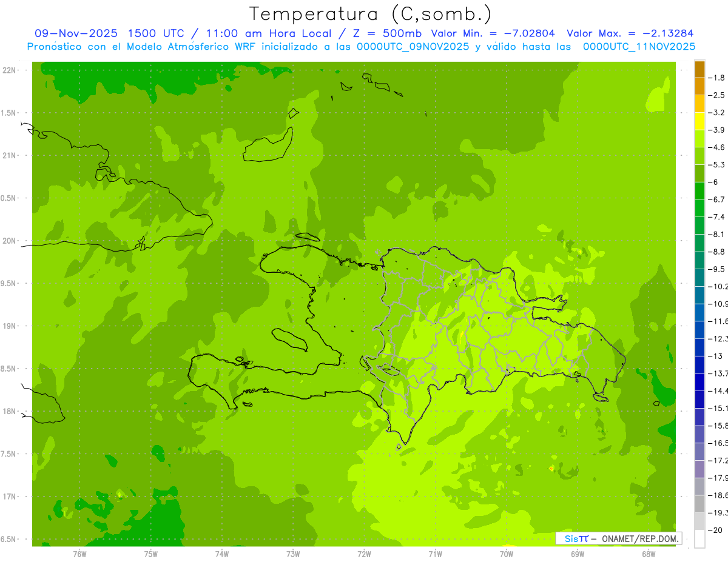728x562 pixels.
Task: Click the "-8.8" legend value
Action: [716, 252]
